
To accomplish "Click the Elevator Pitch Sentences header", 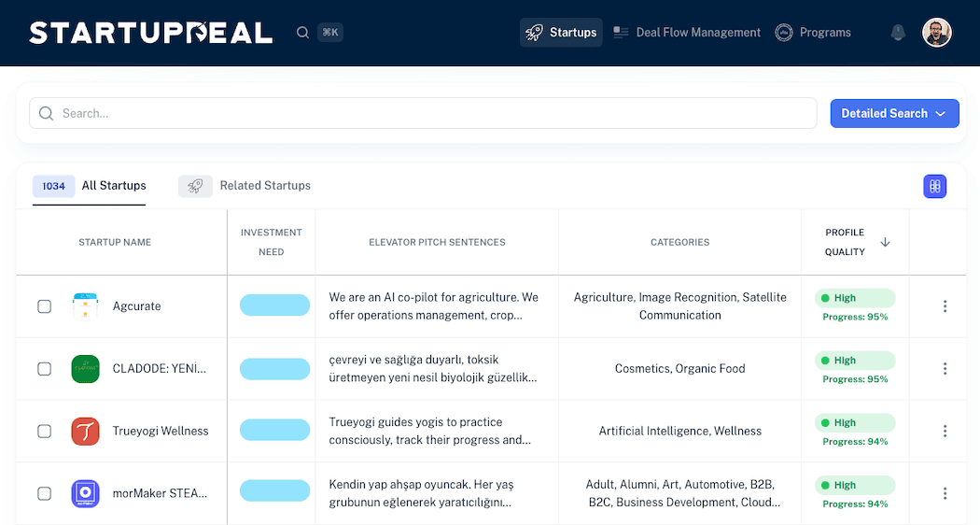I will coord(437,242).
